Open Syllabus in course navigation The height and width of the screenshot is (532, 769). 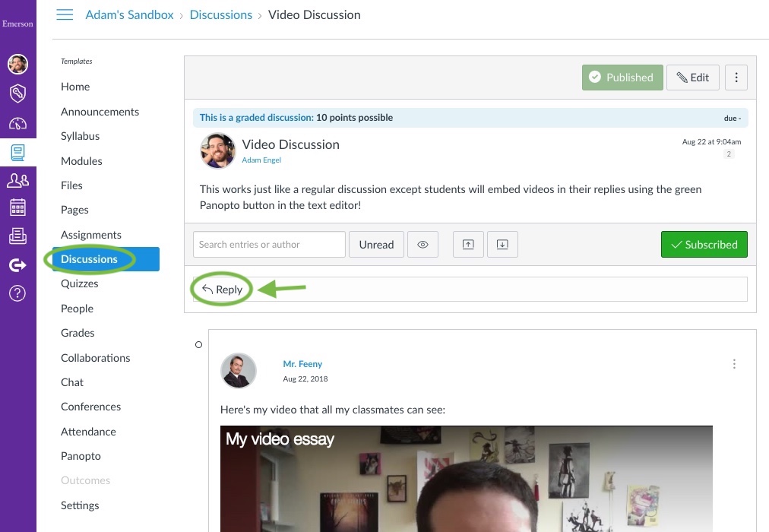[80, 136]
